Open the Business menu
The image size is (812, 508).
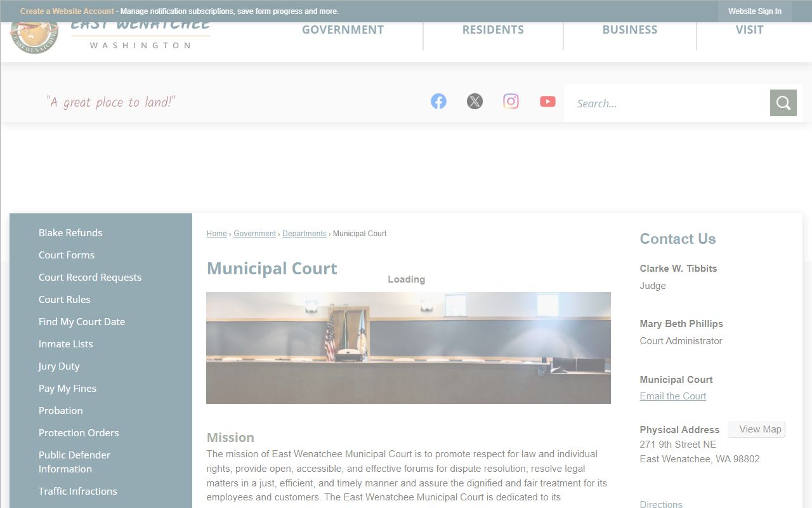630,30
